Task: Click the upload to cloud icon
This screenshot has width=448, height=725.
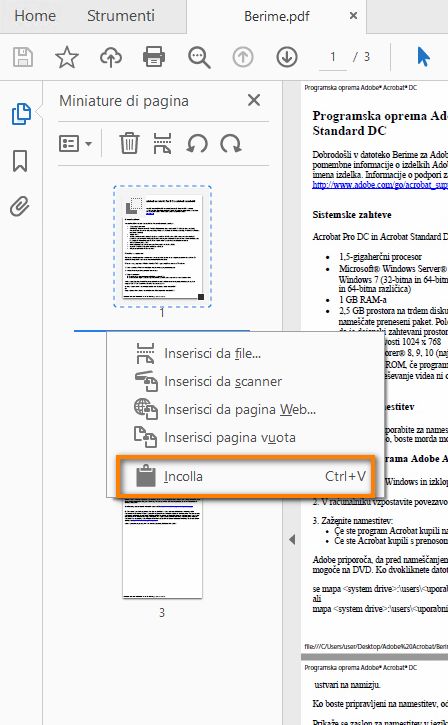Action: point(111,57)
